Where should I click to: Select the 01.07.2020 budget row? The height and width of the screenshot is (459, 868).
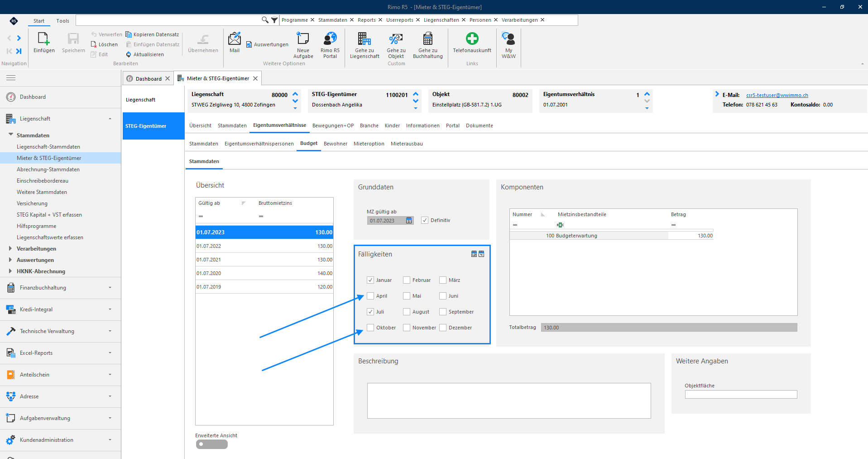pyautogui.click(x=264, y=273)
